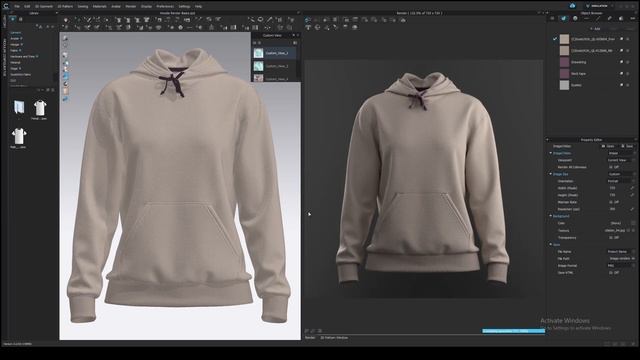Click the Open button in Property Editor

pos(609,146)
